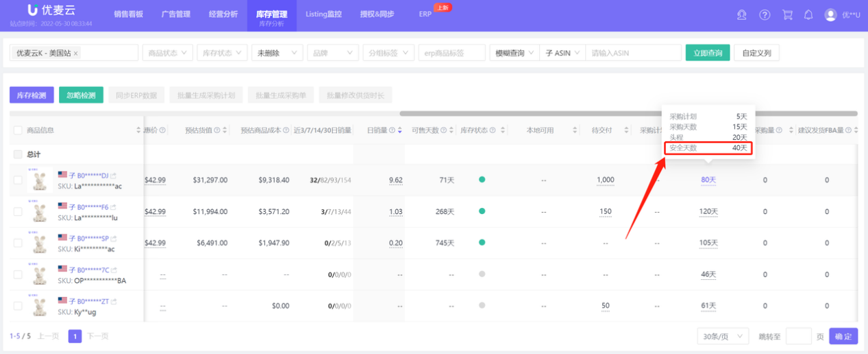Open the 广告管理 tab
This screenshot has height=354, width=868.
176,14
